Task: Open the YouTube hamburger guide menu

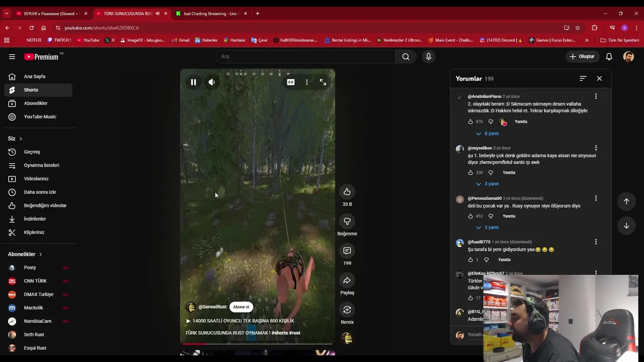Action: tap(12, 57)
